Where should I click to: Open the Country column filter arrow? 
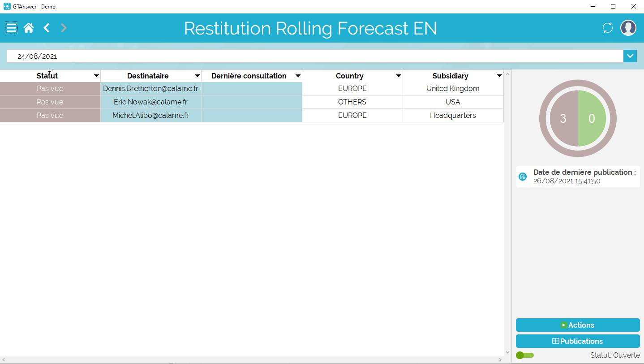click(399, 76)
